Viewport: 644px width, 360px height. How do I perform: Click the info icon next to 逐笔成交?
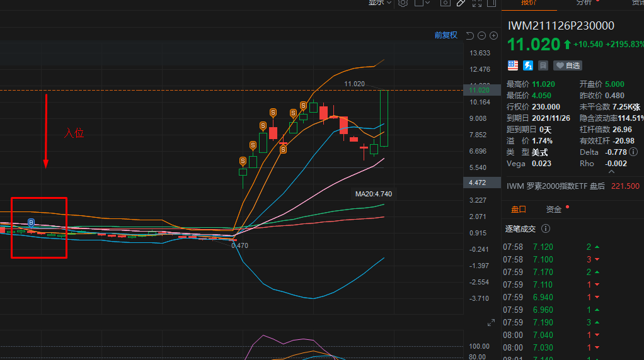point(546,229)
